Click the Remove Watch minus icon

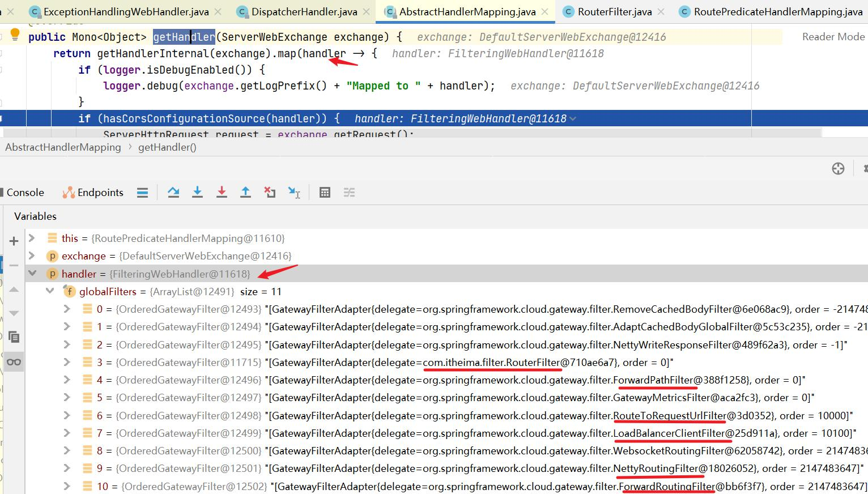point(14,265)
